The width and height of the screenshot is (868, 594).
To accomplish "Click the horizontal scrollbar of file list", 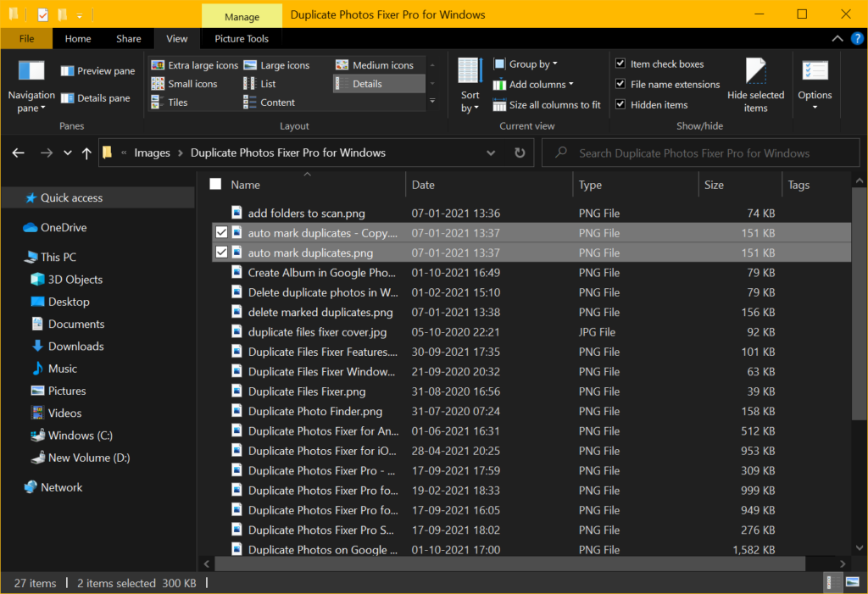I will (x=509, y=563).
